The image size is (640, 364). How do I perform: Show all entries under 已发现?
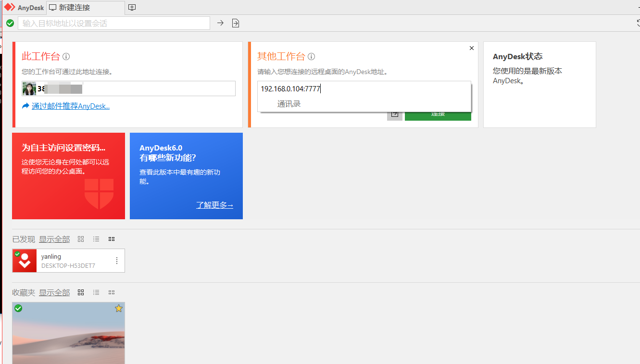pos(54,239)
